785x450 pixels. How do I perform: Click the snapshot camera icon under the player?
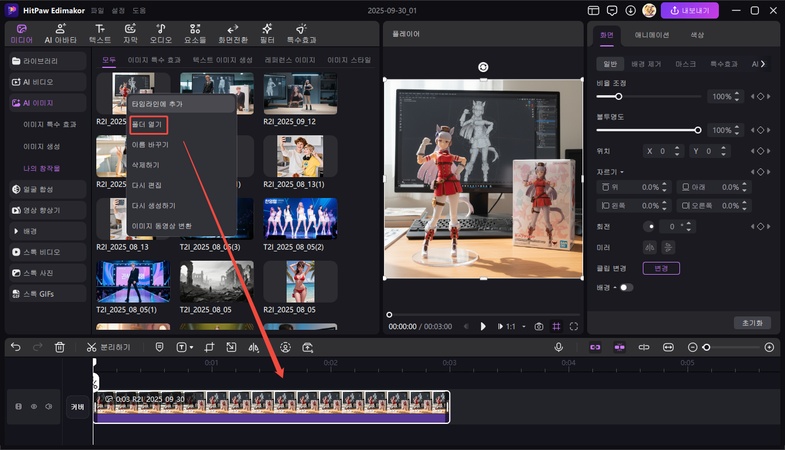pyautogui.click(x=539, y=326)
